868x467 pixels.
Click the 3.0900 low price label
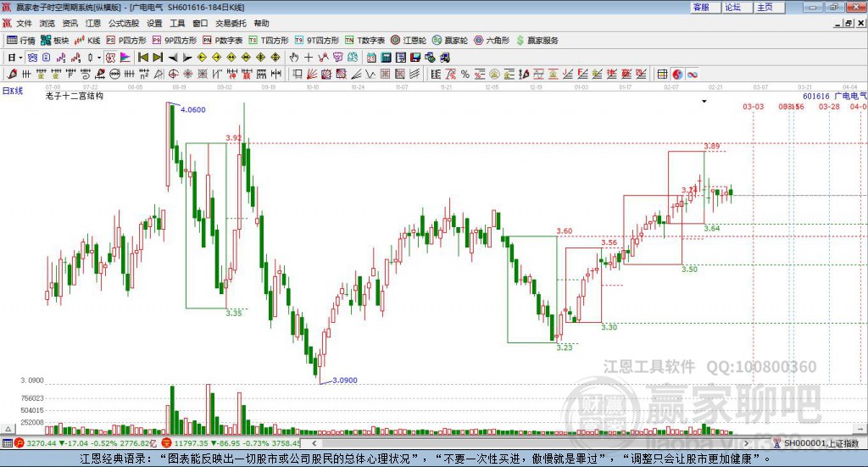[345, 381]
